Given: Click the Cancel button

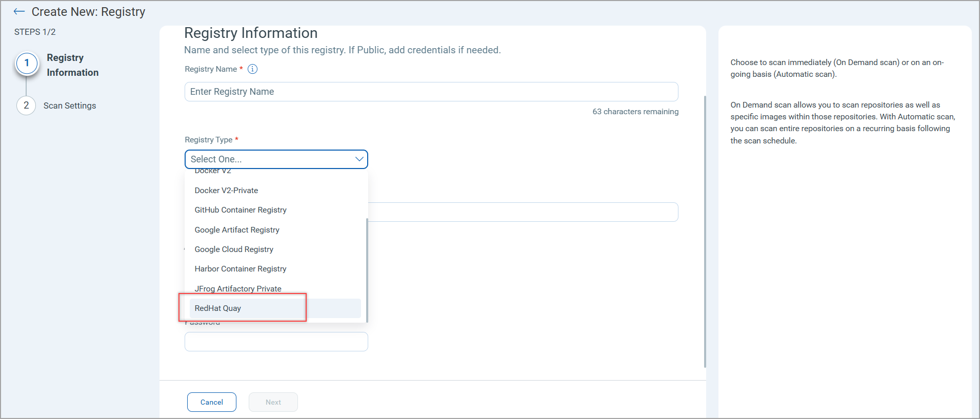Looking at the screenshot, I should tap(211, 402).
